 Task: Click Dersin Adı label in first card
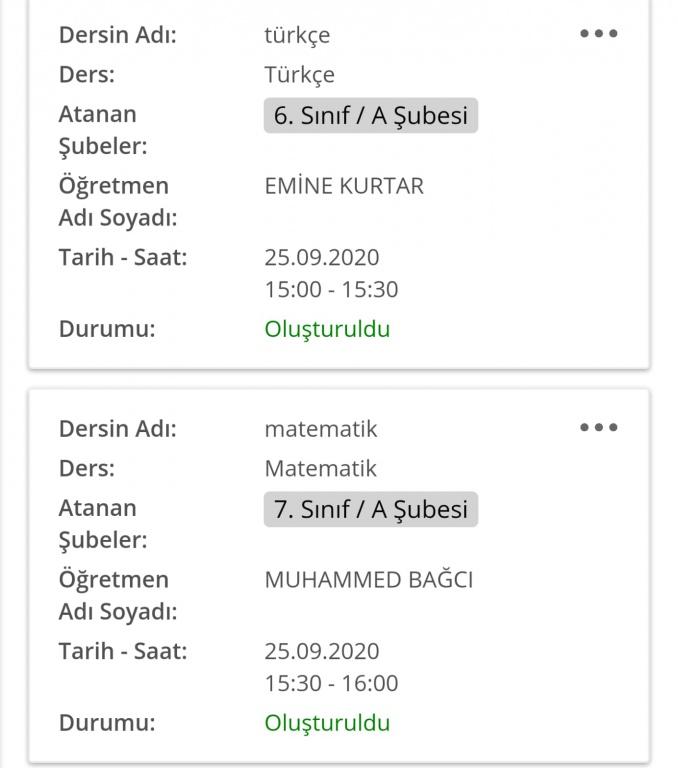click(117, 36)
